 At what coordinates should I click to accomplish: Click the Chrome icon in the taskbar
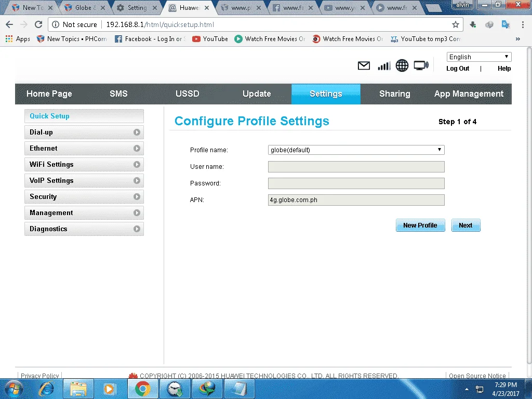tap(142, 389)
